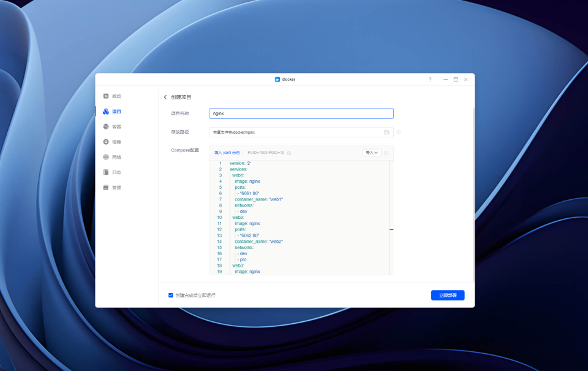
Task: Click the version: '2' line in editor
Action: coord(240,163)
